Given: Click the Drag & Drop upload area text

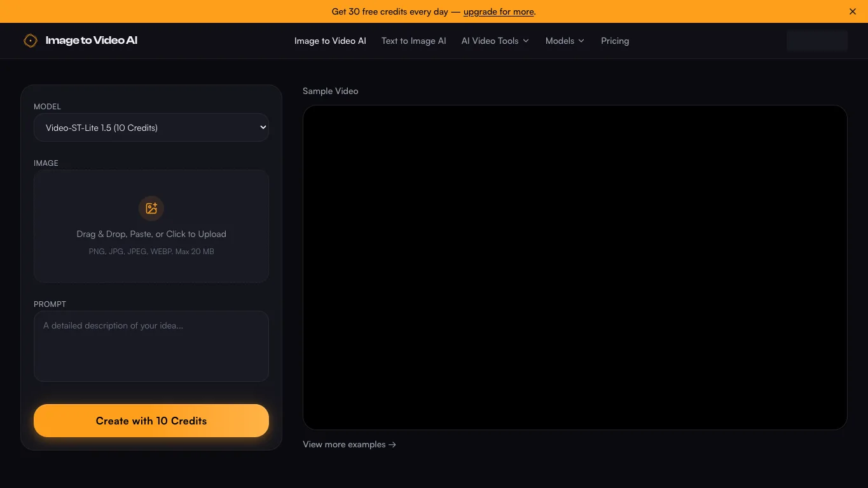Looking at the screenshot, I should tap(151, 234).
